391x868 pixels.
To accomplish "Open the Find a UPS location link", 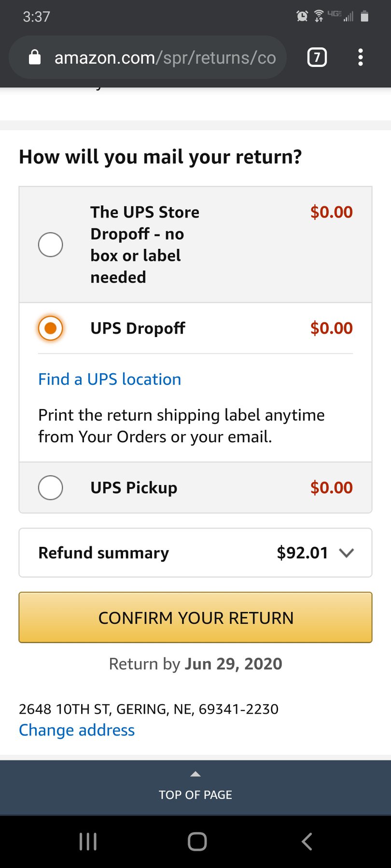I will (110, 380).
